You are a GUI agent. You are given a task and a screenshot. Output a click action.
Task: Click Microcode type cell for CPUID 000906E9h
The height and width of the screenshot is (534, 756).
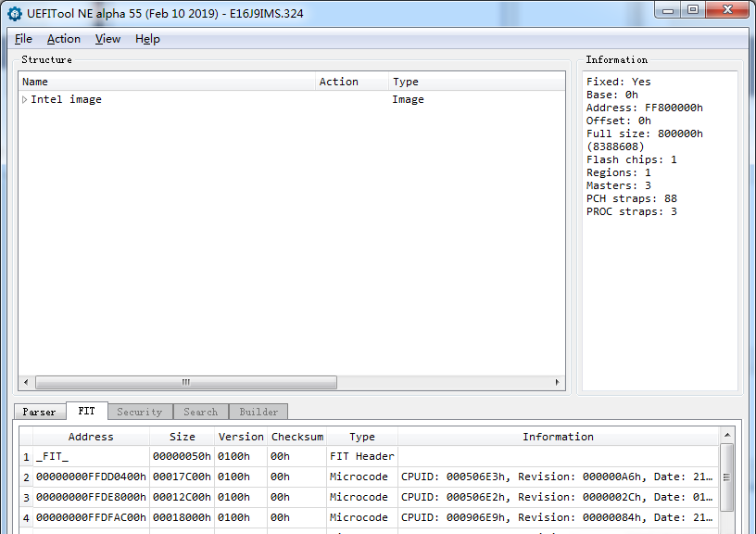coord(362,517)
